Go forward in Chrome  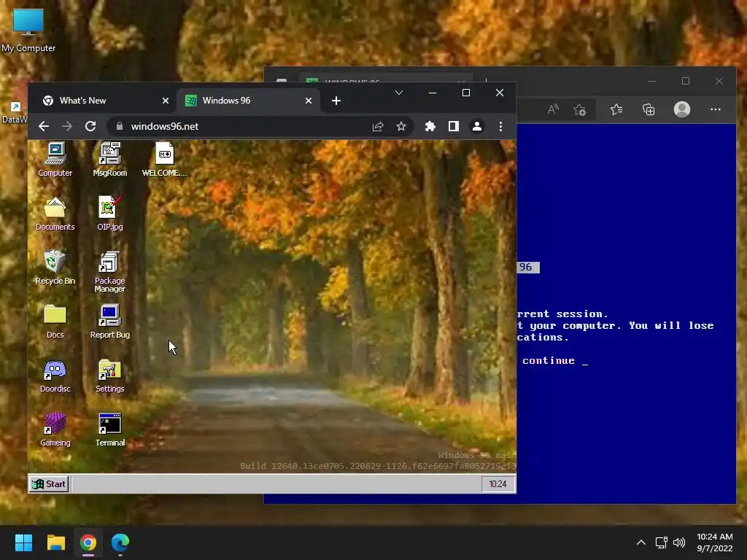click(67, 126)
